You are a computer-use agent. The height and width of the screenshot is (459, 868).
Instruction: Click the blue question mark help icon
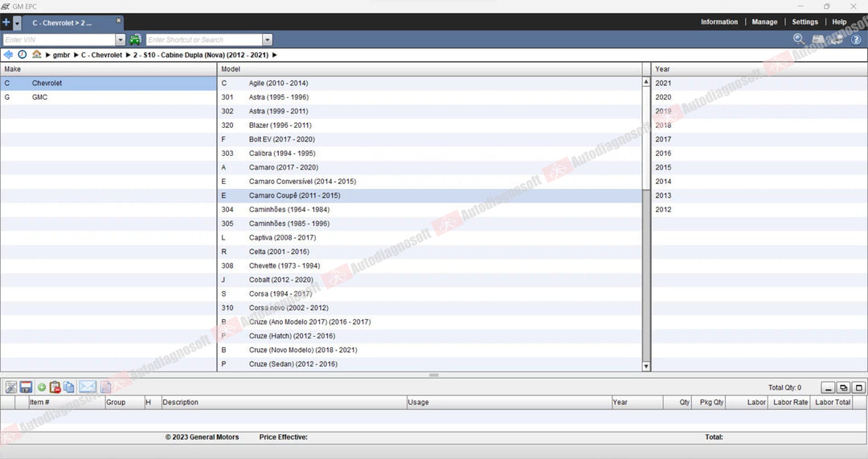point(856,39)
